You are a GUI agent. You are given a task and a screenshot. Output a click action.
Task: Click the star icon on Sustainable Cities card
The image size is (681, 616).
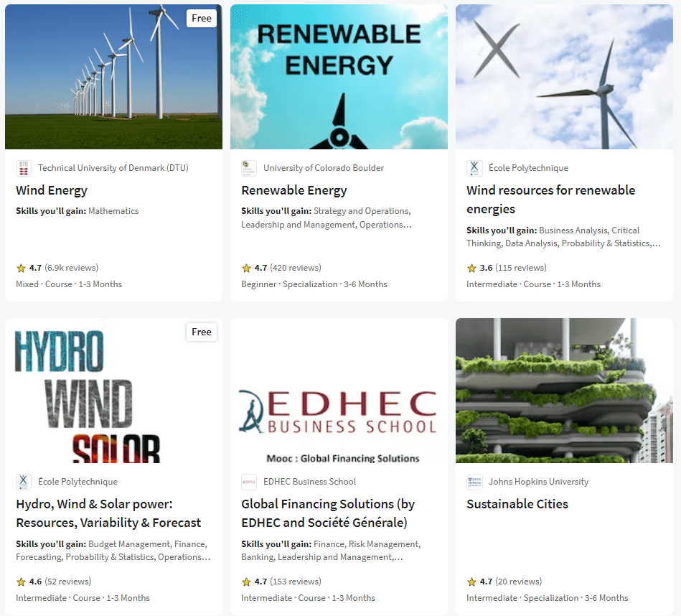tap(471, 582)
